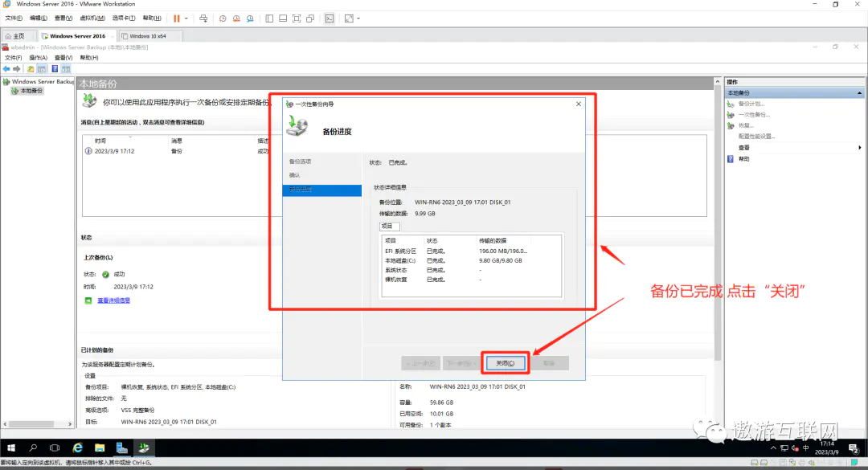This screenshot has height=470, width=868.
Task: Click the blue help icon in wbadmin toolbar
Action: [55, 68]
